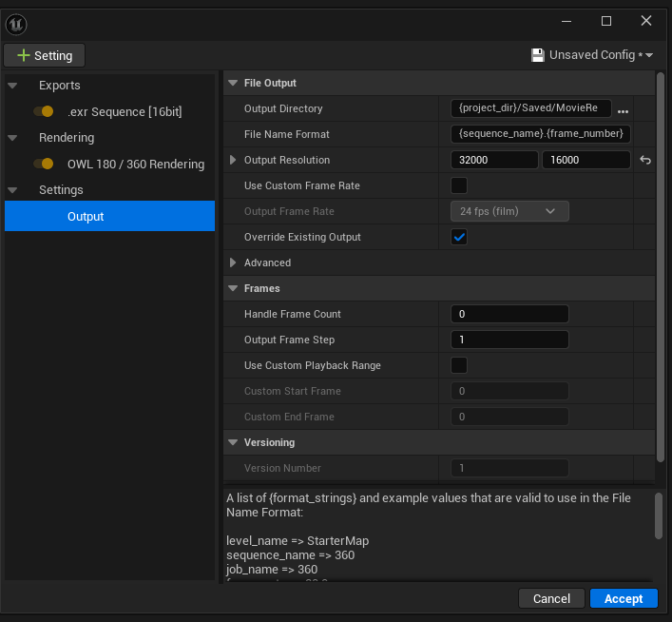Select the Output settings item

click(x=109, y=216)
